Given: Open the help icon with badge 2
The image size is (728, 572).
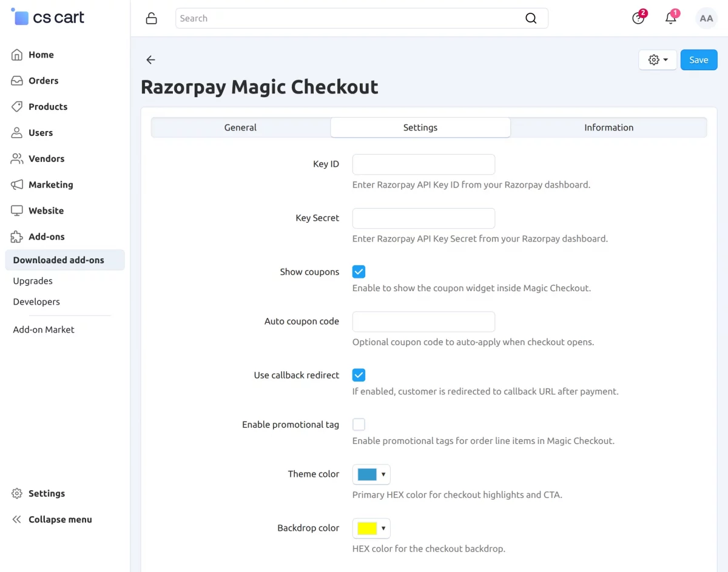Looking at the screenshot, I should point(638,18).
